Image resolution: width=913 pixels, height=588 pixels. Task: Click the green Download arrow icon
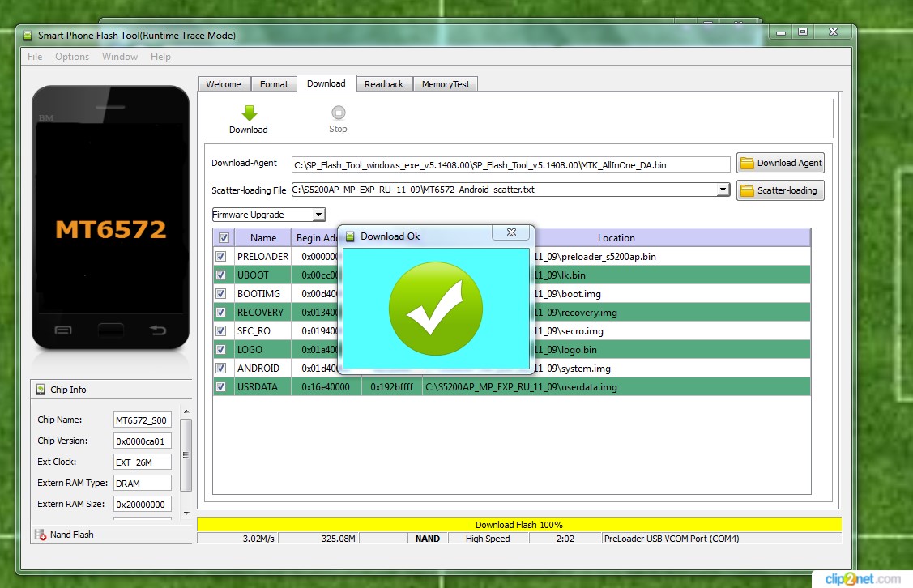coord(249,113)
